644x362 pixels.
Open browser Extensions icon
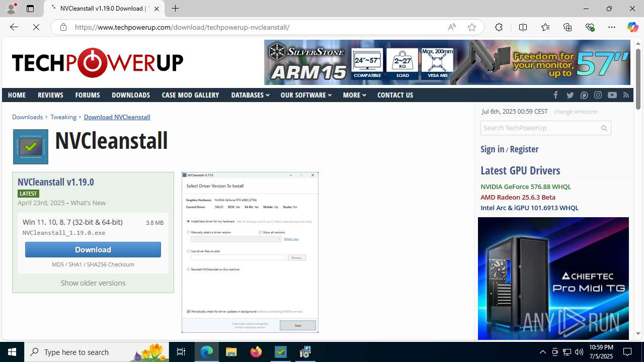(x=499, y=27)
